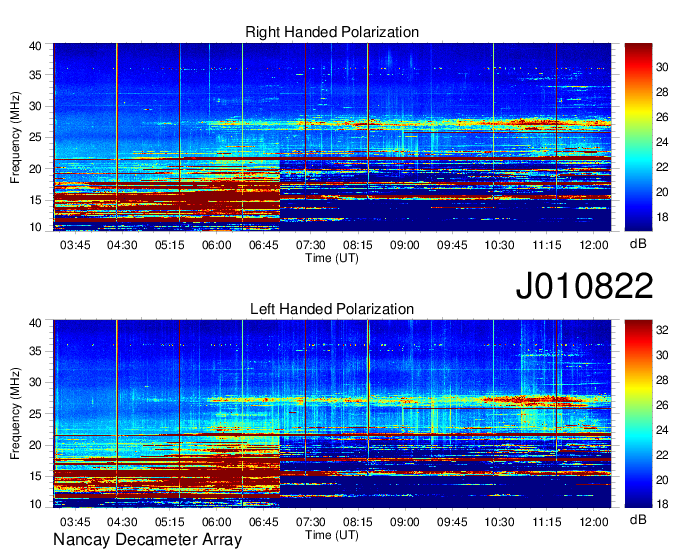Click the Right Handed plot's color scale bar

pos(638,137)
